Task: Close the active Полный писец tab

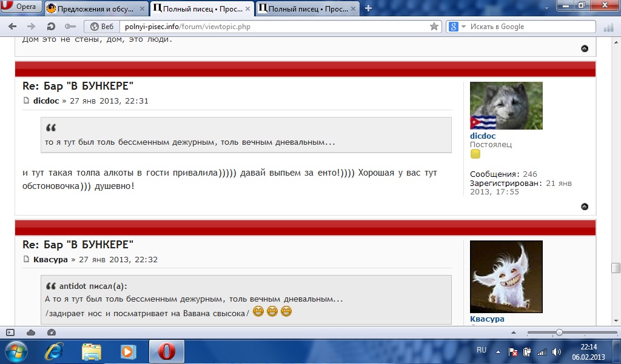Action: point(247,8)
